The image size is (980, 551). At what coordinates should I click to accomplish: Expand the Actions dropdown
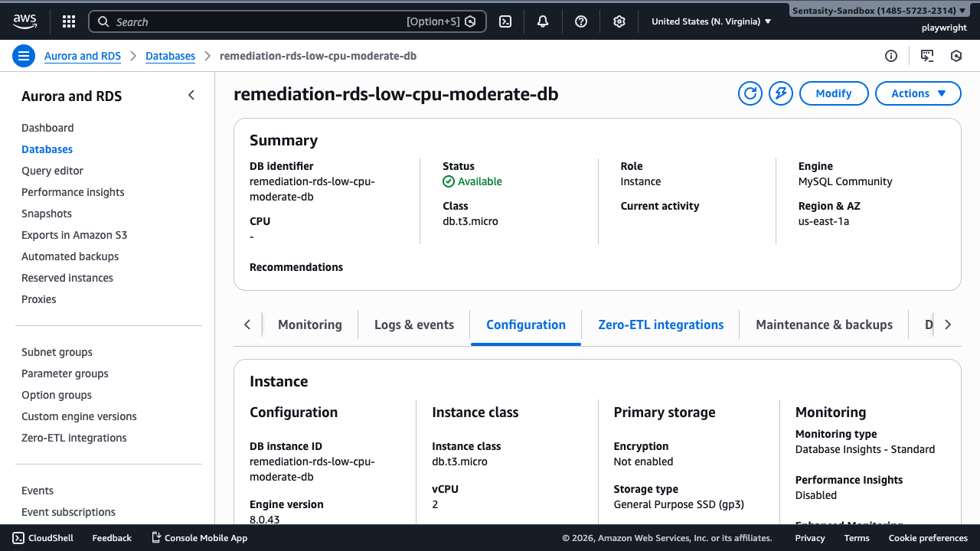917,93
